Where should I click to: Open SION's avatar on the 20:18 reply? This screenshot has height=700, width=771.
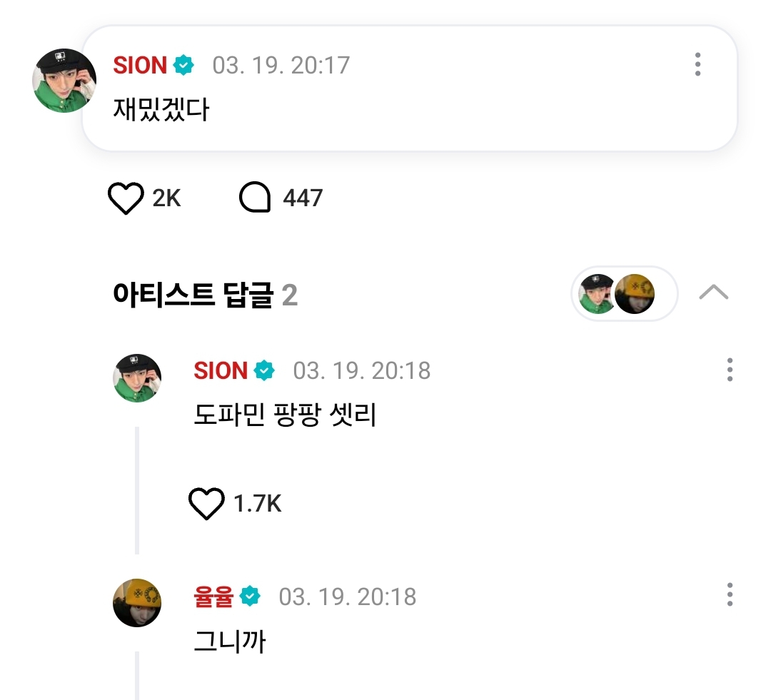pyautogui.click(x=137, y=378)
